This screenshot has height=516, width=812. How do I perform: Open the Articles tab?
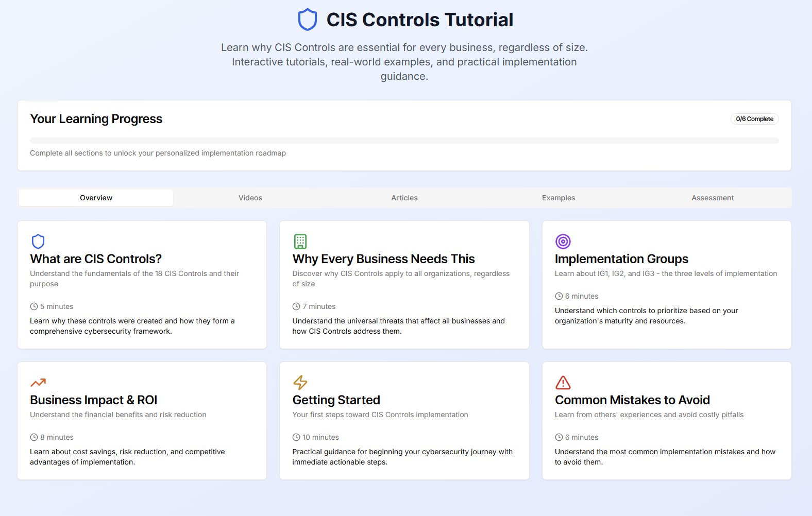[404, 198]
